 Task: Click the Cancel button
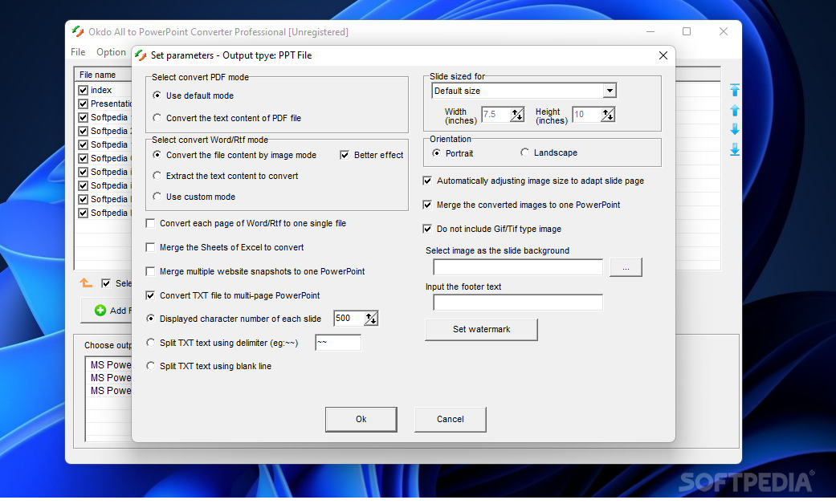450,419
